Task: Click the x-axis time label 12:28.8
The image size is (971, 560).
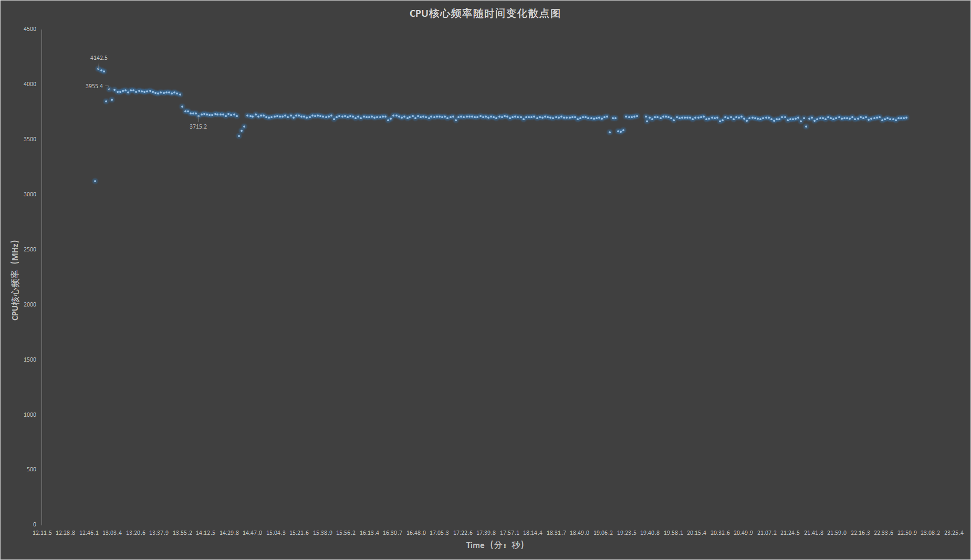Action: [66, 533]
